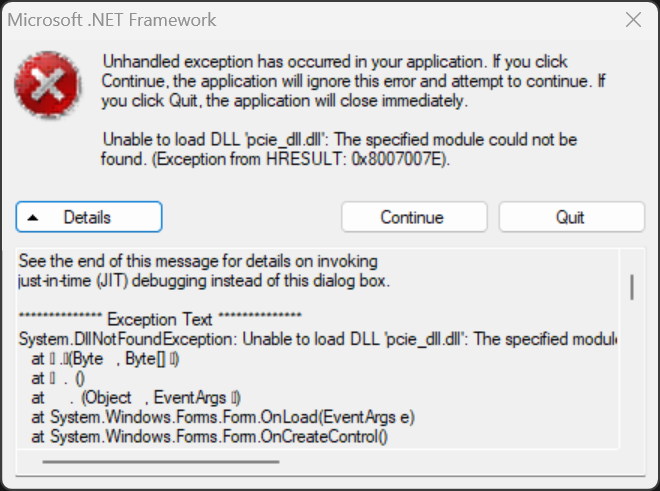Click the just-in-time (JIT) debugging line
The height and width of the screenshot is (491, 660).
pyautogui.click(x=203, y=282)
